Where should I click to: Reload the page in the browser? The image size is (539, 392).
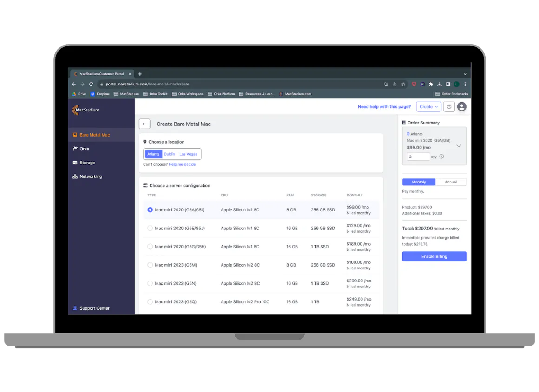coord(91,85)
